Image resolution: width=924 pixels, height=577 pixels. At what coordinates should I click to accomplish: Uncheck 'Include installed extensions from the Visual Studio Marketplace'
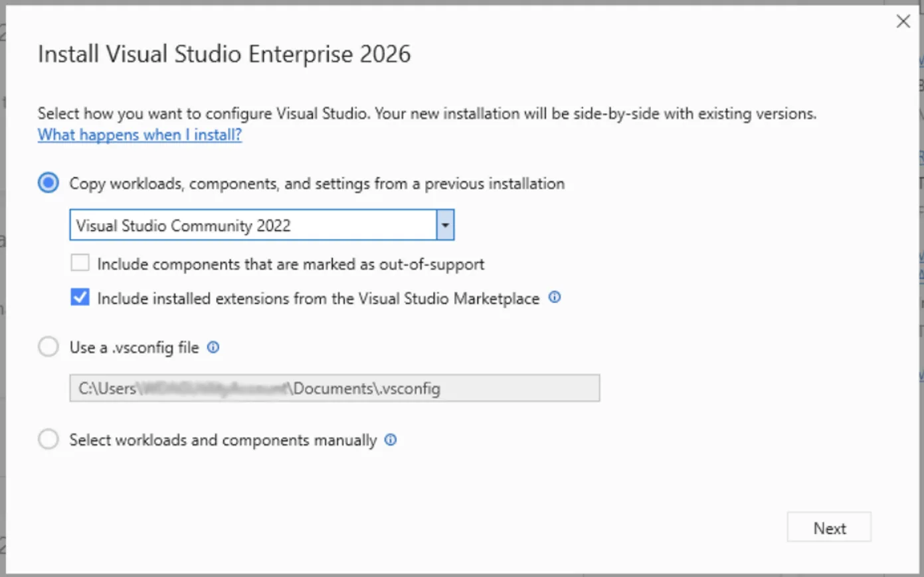coord(80,297)
